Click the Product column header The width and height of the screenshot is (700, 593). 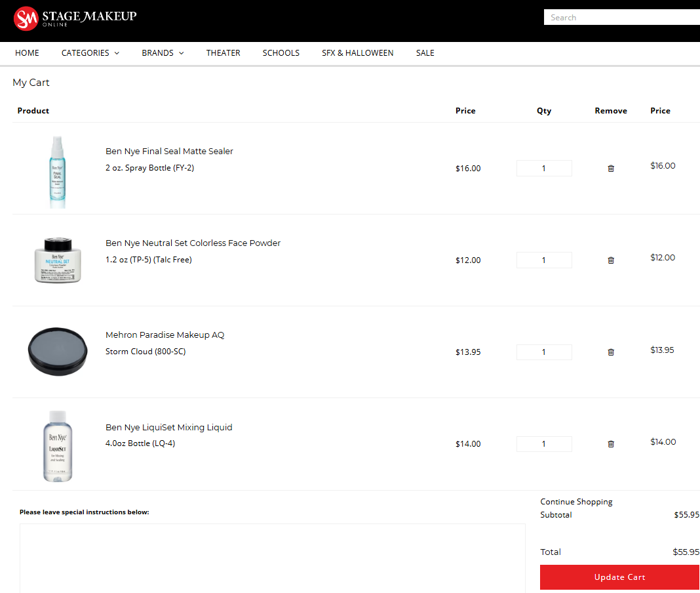(33, 111)
